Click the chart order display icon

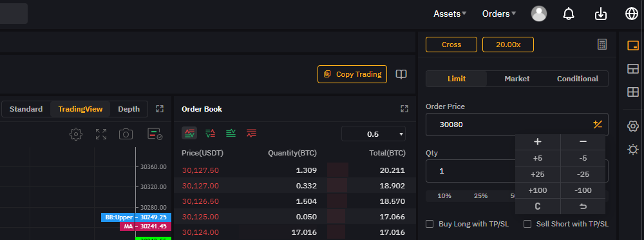pos(155,134)
